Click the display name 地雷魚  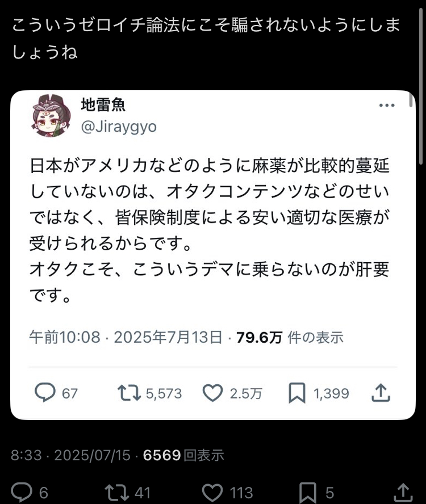point(103,104)
